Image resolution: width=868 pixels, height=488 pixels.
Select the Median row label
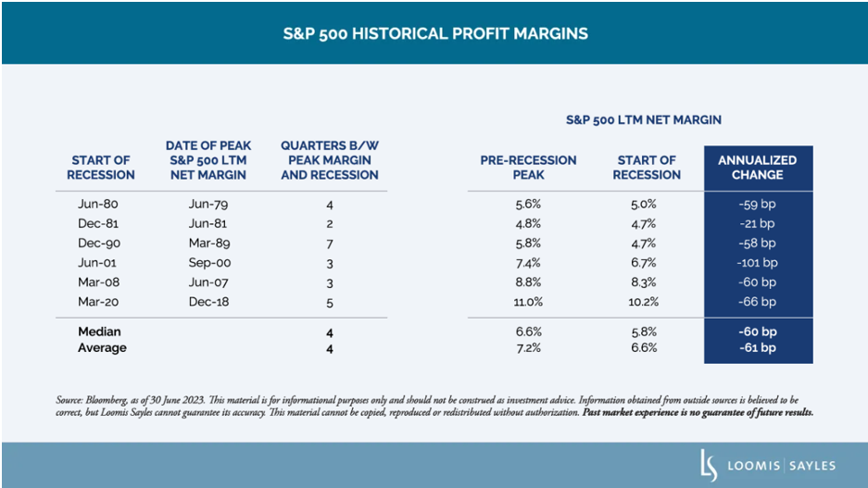[x=99, y=332]
